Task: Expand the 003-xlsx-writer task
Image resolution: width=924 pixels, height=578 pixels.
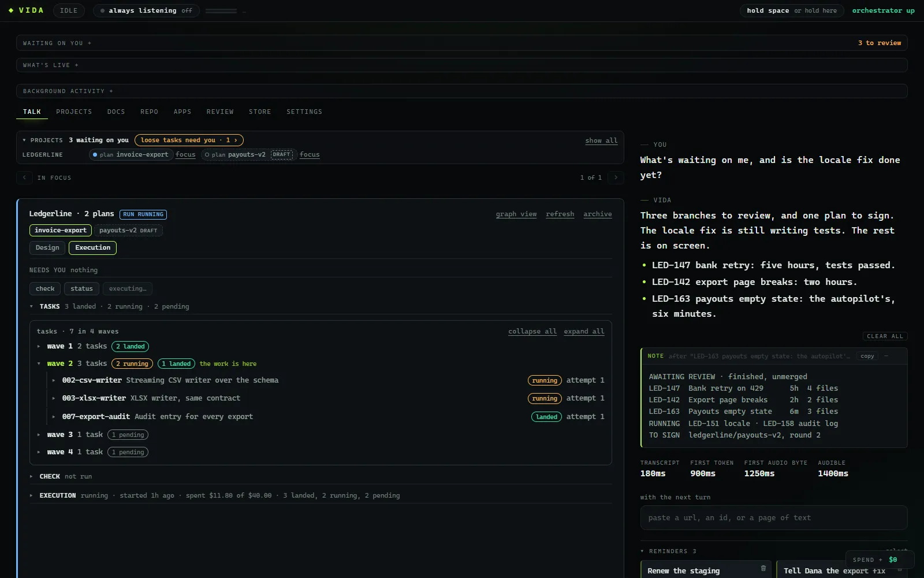Action: click(54, 398)
